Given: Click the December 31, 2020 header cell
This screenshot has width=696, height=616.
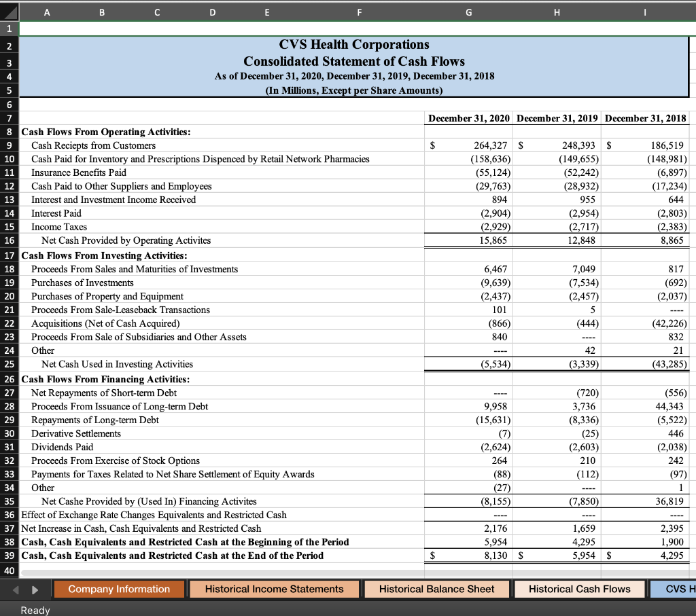Looking at the screenshot, I should coord(468,117).
